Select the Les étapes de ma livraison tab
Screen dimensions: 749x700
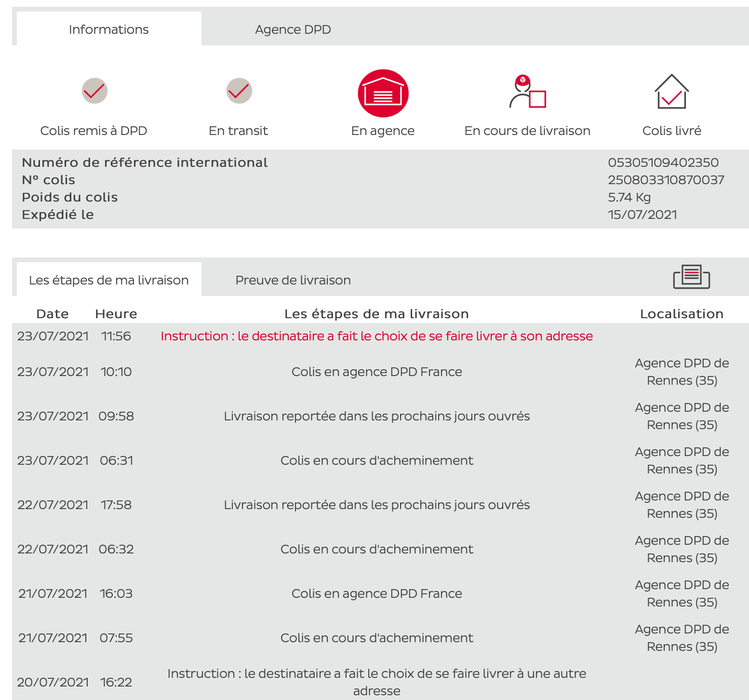click(109, 280)
